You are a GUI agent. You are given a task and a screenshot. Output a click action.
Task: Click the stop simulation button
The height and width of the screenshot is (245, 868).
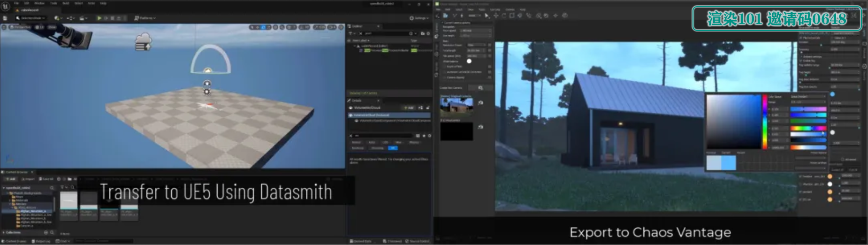(x=112, y=18)
